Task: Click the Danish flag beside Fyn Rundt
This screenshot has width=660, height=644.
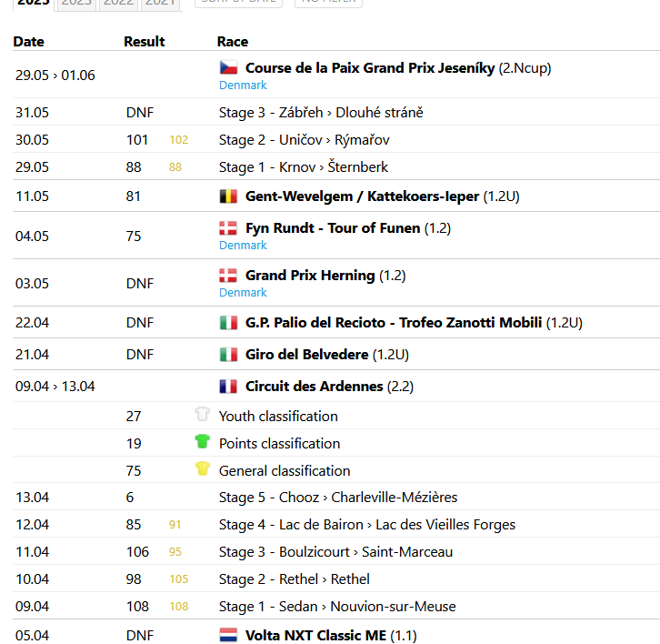Action: click(228, 227)
